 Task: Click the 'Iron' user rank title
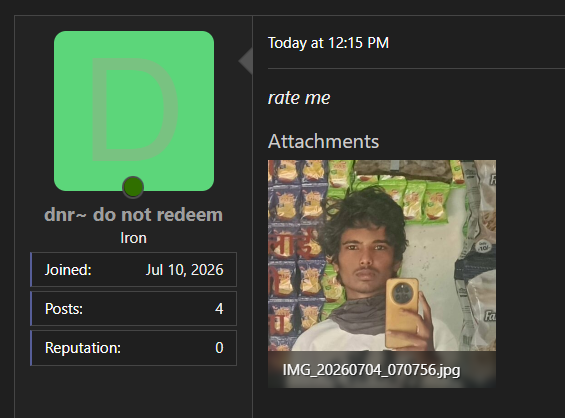tap(133, 238)
